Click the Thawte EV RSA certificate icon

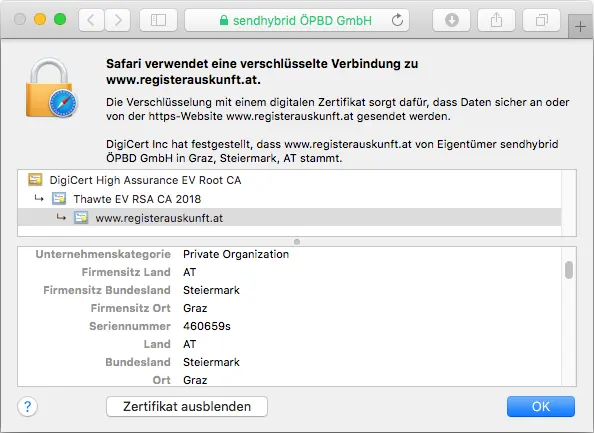(x=59, y=199)
